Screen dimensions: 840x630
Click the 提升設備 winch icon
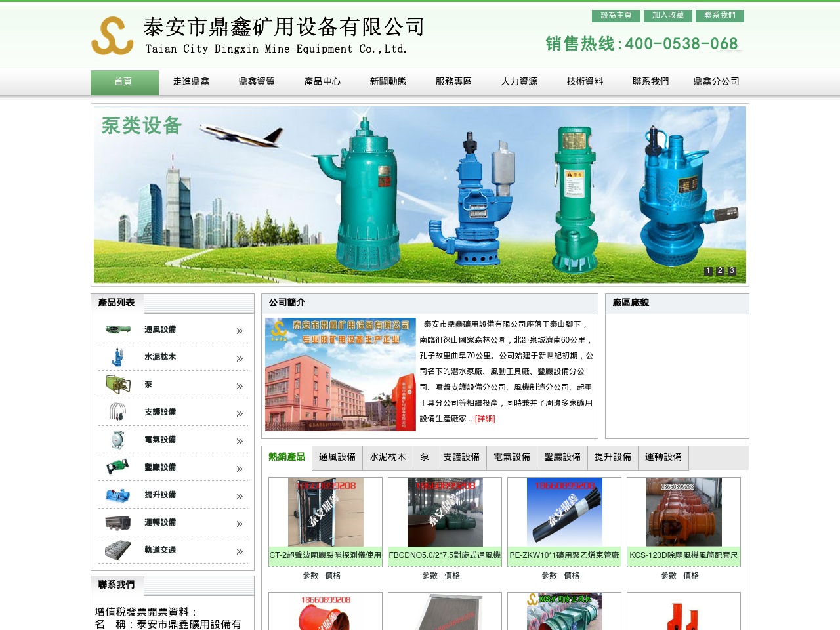(118, 495)
